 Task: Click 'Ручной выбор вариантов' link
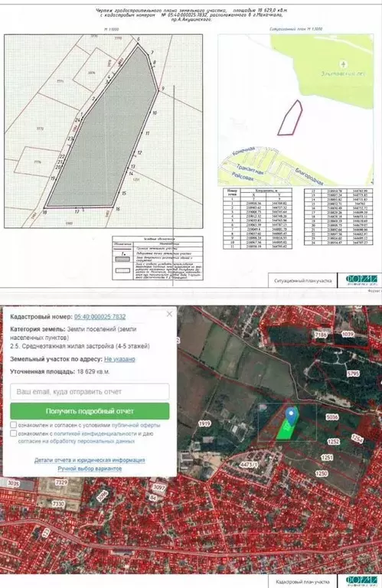point(90,469)
